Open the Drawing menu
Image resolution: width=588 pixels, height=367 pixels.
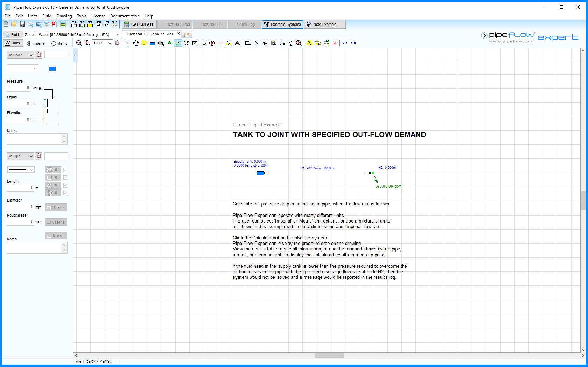64,16
